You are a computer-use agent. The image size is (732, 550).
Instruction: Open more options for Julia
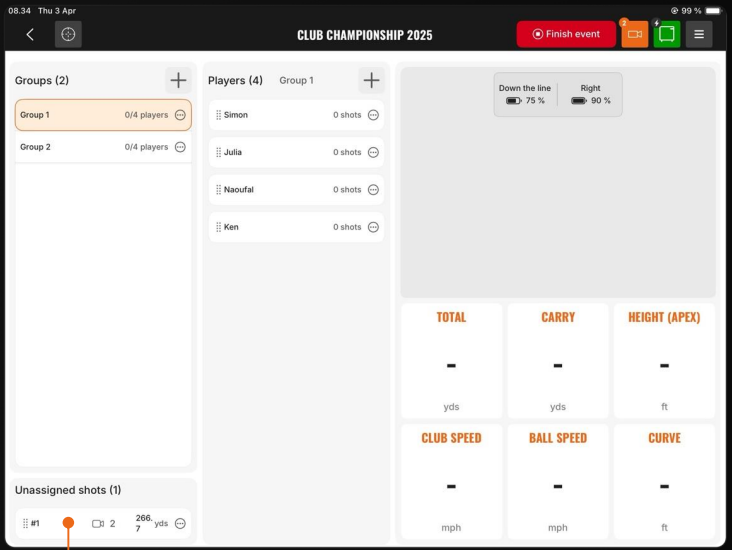coord(373,152)
